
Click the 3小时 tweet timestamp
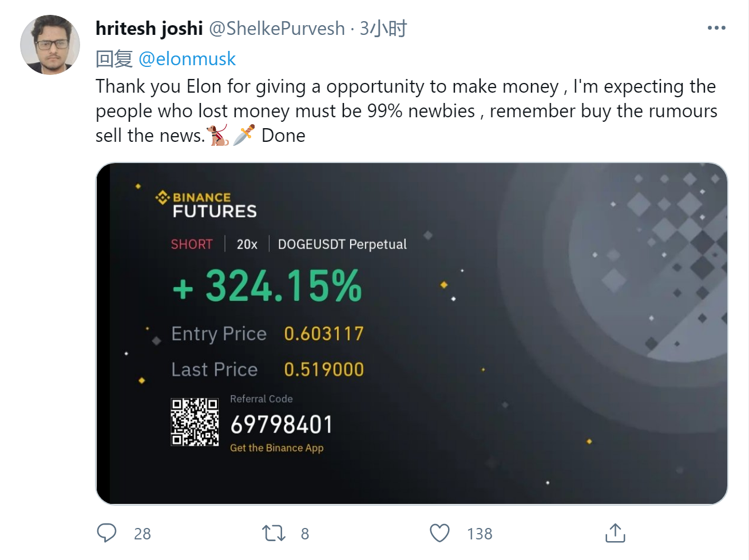pyautogui.click(x=383, y=28)
